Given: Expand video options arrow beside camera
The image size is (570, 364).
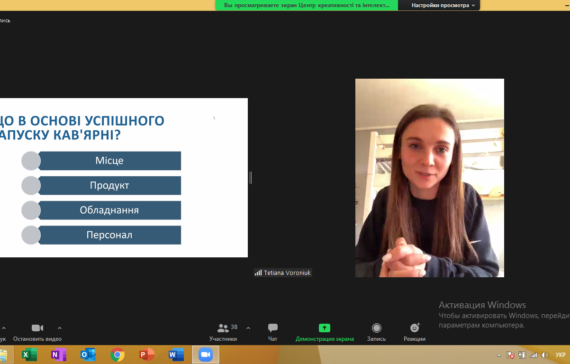Looking at the screenshot, I should 60,328.
